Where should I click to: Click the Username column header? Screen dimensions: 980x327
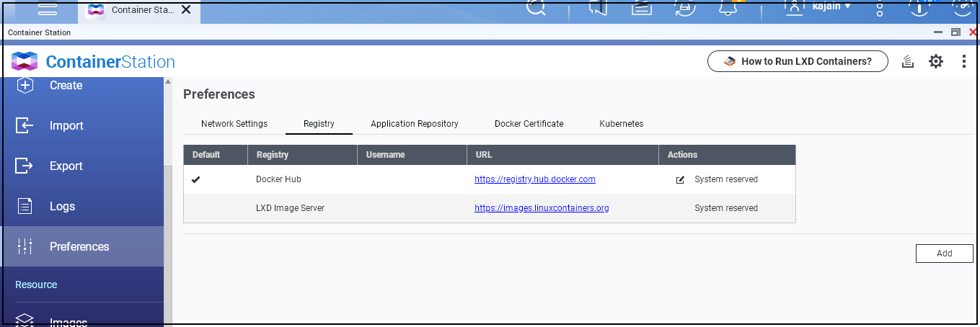pos(412,155)
